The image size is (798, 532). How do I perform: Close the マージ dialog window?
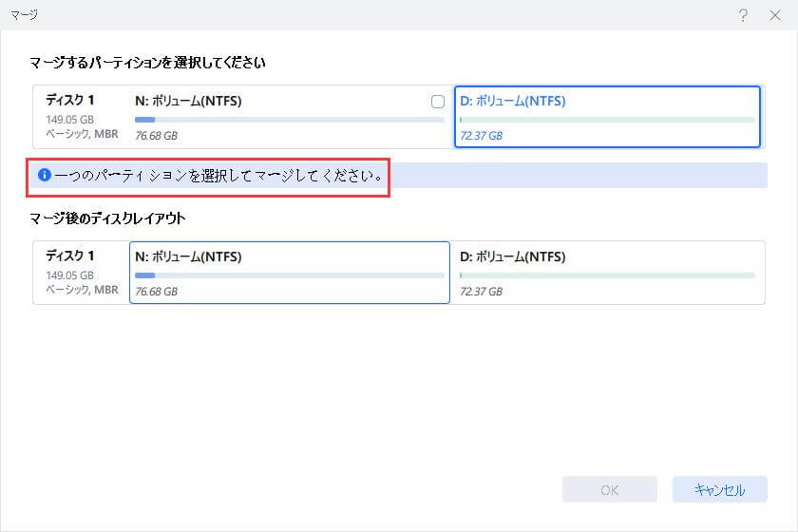coord(774,15)
